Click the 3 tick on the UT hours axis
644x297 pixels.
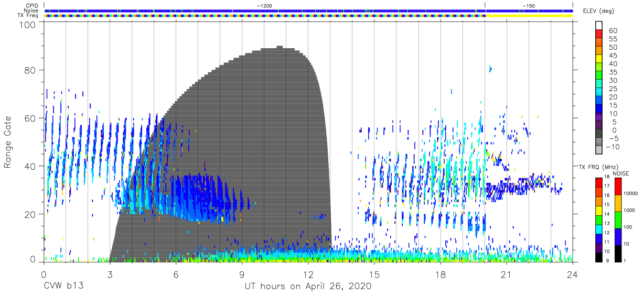tap(110, 274)
